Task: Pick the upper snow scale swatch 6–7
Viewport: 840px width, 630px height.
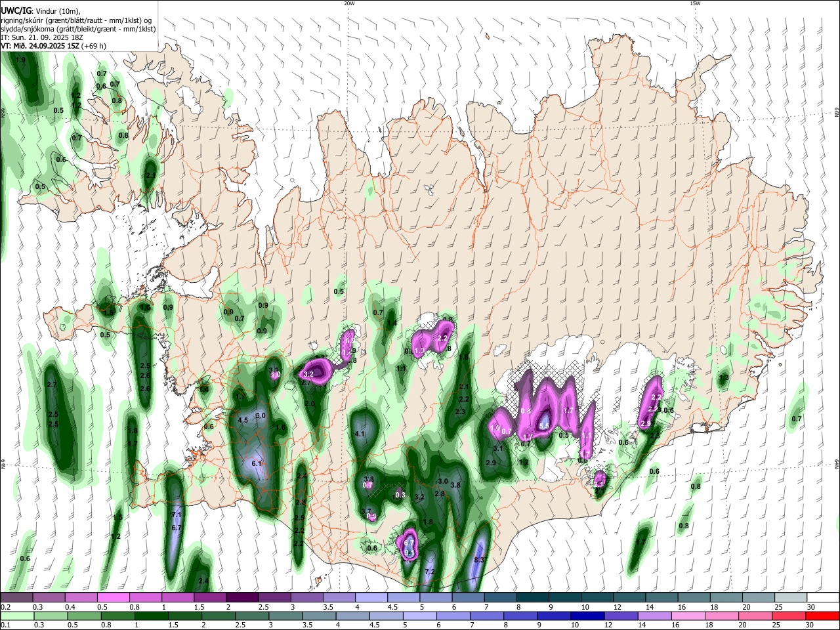Action: [x=468, y=598]
